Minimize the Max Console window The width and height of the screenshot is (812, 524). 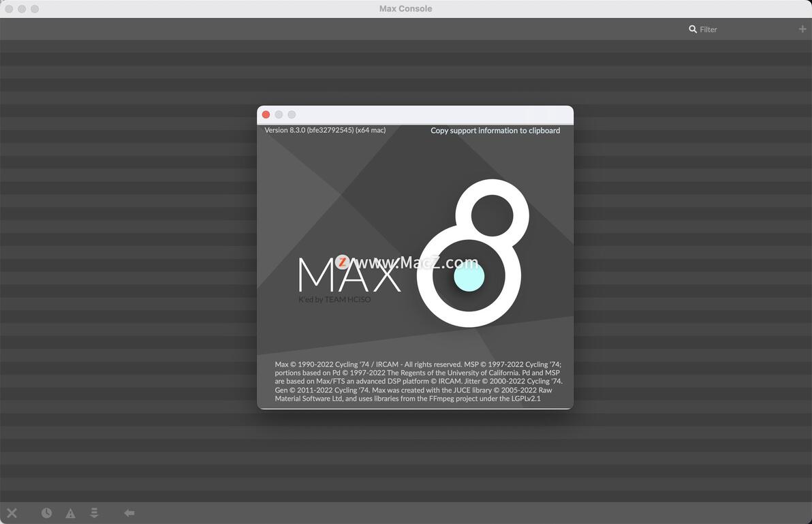click(22, 9)
